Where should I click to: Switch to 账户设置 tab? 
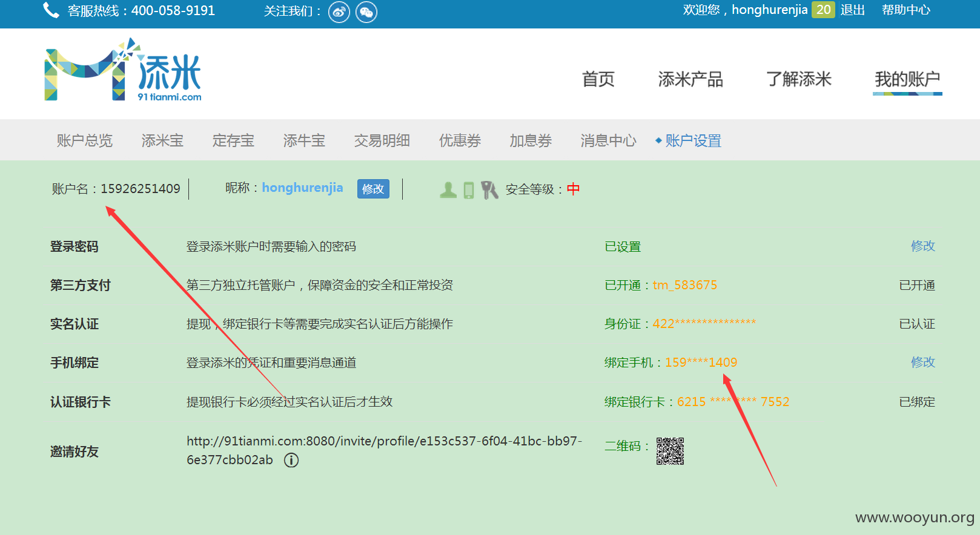(x=693, y=140)
